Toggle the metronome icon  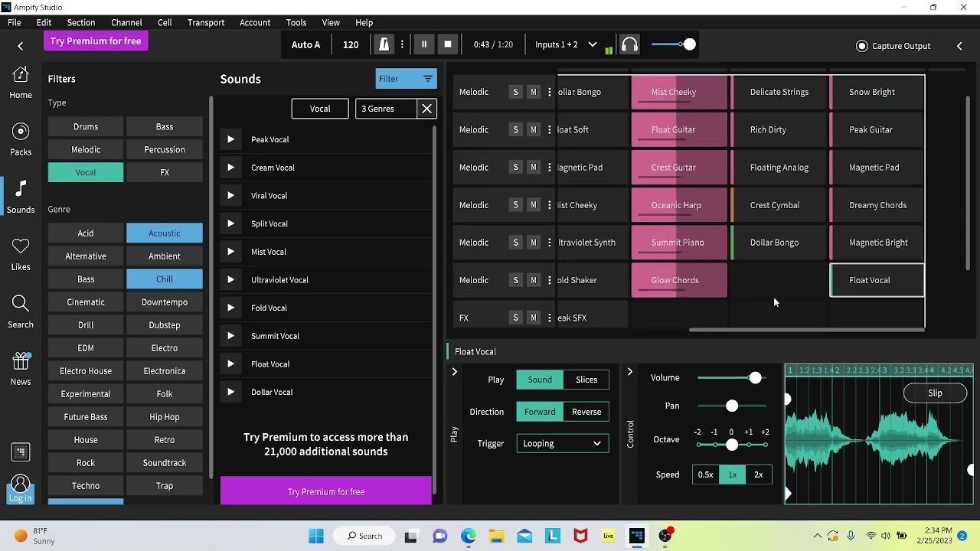click(x=384, y=44)
